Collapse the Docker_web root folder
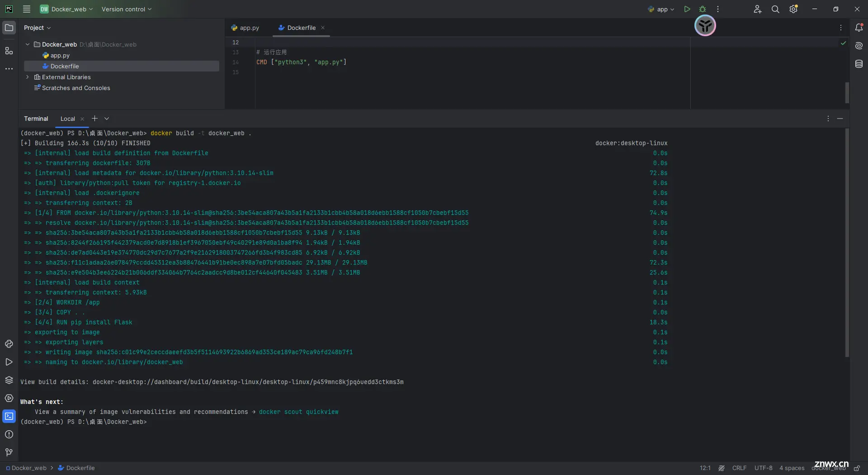Viewport: 868px width, 475px height. pos(28,44)
